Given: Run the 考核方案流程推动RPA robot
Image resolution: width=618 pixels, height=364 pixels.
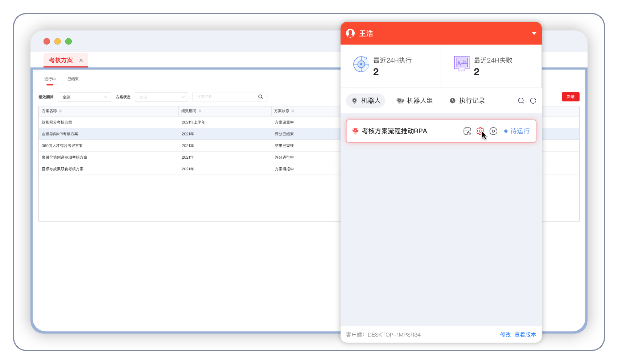Looking at the screenshot, I should click(x=493, y=131).
